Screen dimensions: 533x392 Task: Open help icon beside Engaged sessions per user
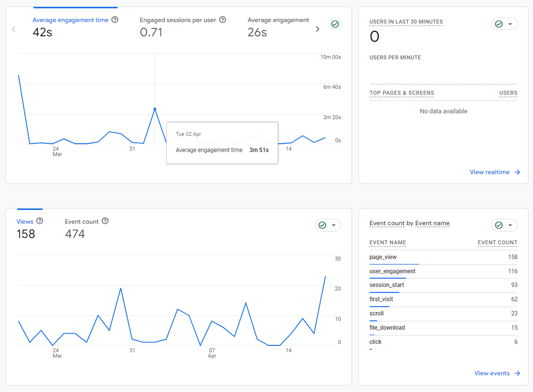coord(222,20)
